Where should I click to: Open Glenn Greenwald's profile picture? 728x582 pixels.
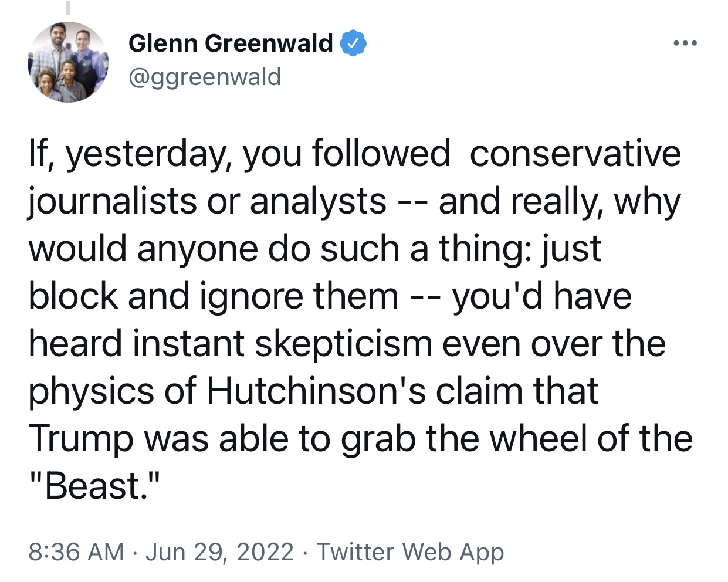click(68, 62)
